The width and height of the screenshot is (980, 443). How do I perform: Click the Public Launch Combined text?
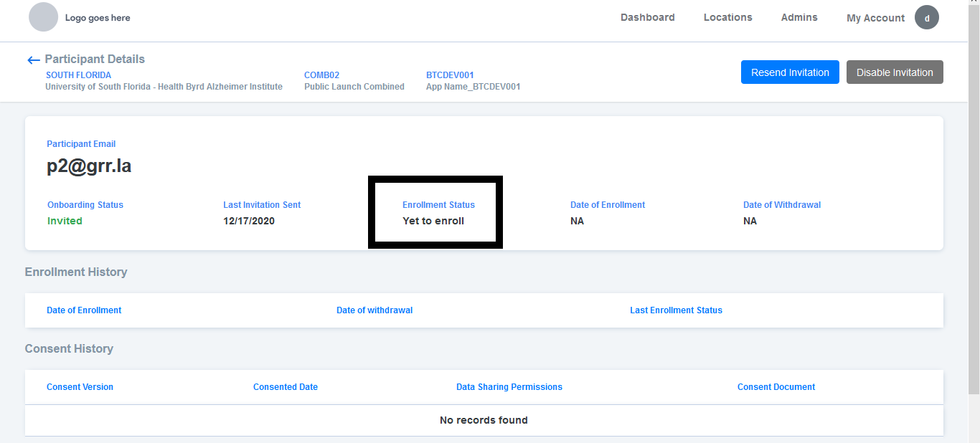354,87
